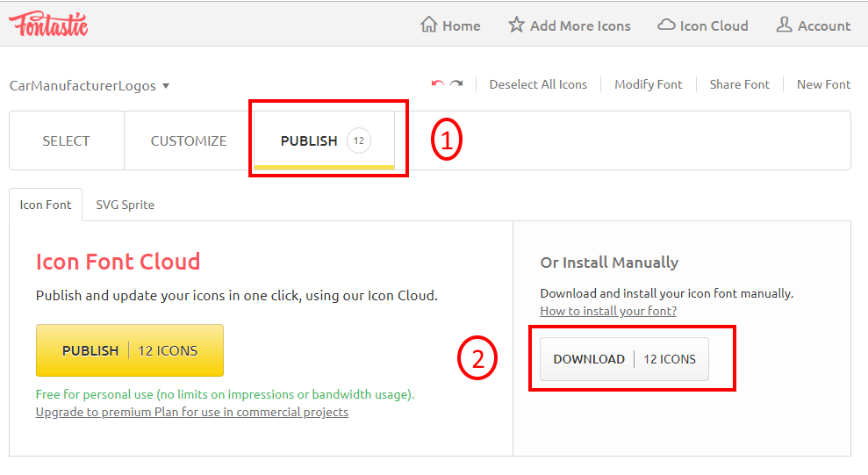Undo the last change with undo arrow

438,83
